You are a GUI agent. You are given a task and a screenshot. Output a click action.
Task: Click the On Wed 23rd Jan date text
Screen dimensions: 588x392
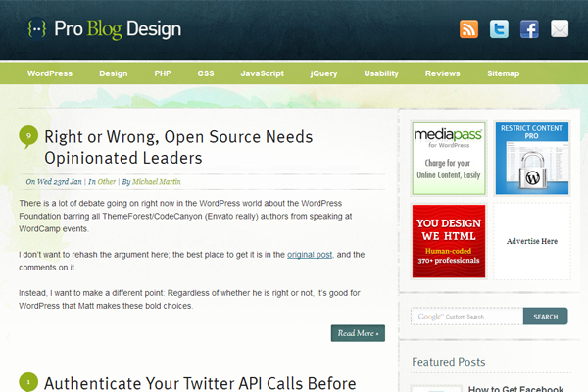54,182
